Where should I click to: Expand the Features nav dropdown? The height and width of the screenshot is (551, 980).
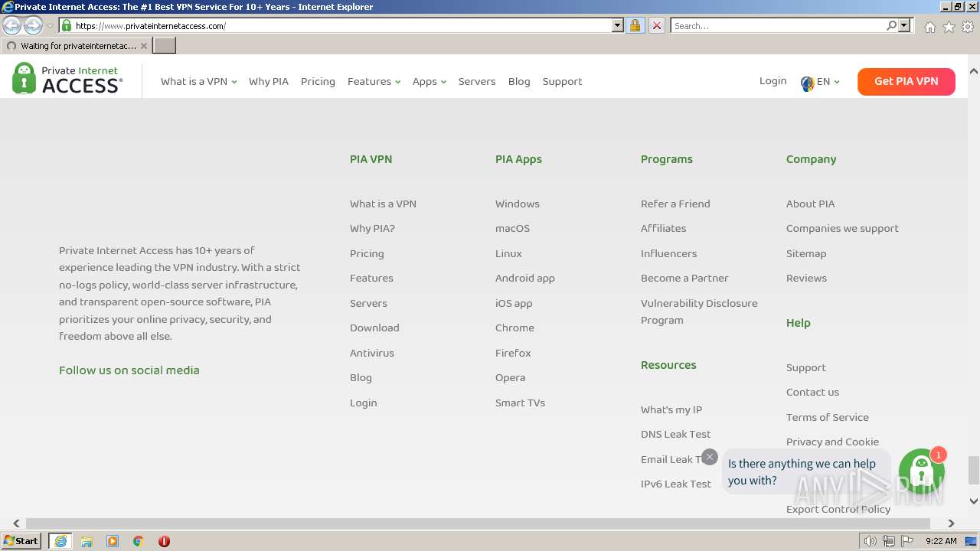coord(374,81)
